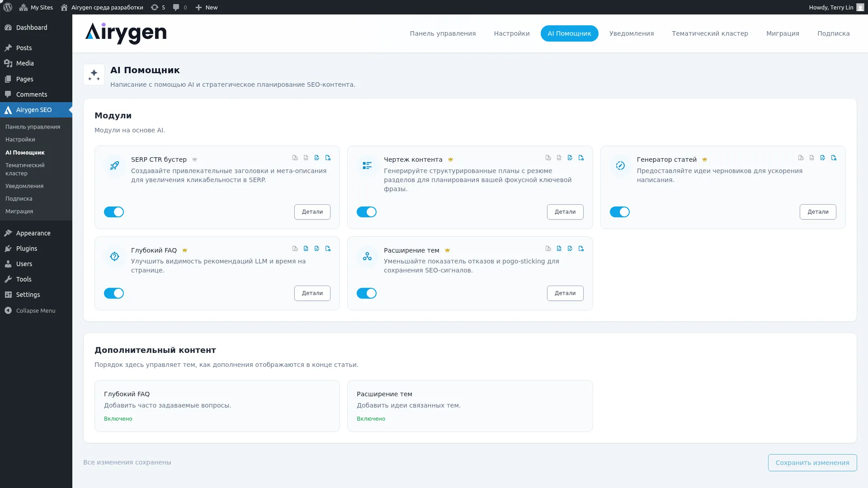Click the code-document icon on Чертеж контента card
Image resolution: width=868 pixels, height=488 pixels.
[559, 158]
